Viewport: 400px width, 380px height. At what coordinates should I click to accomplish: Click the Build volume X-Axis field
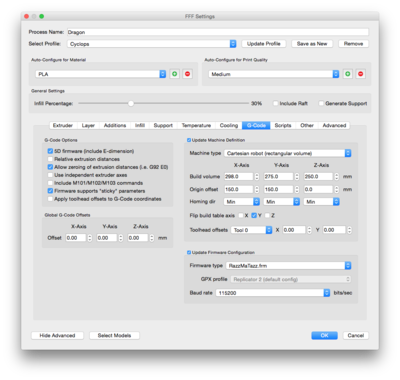(239, 176)
